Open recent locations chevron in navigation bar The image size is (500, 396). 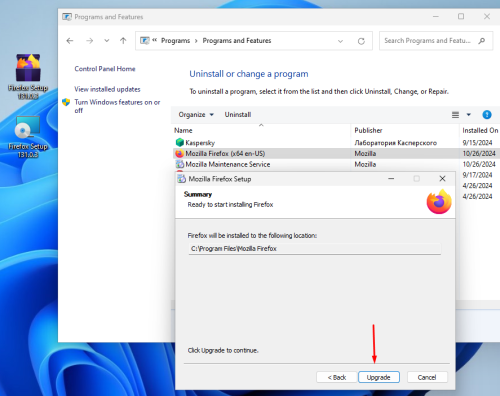[107, 41]
